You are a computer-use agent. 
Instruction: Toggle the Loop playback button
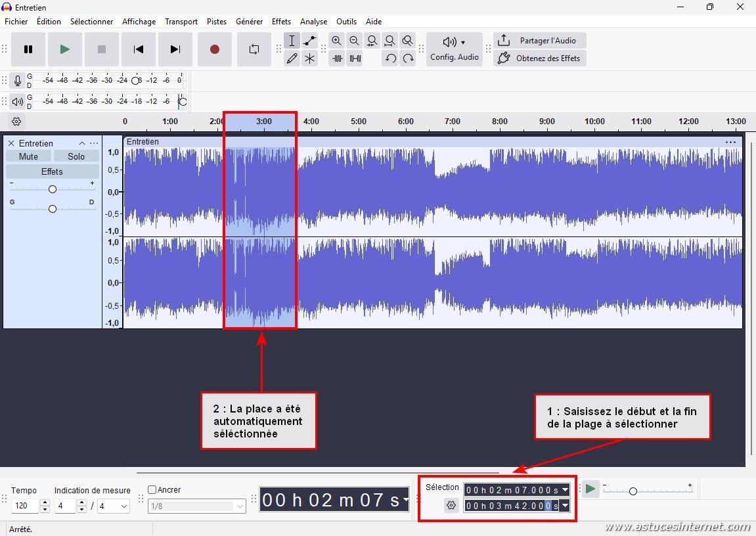tap(254, 49)
